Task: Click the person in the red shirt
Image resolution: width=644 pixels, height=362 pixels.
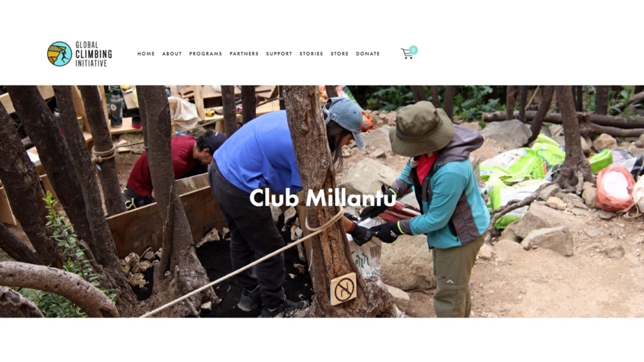Action: point(173,168)
